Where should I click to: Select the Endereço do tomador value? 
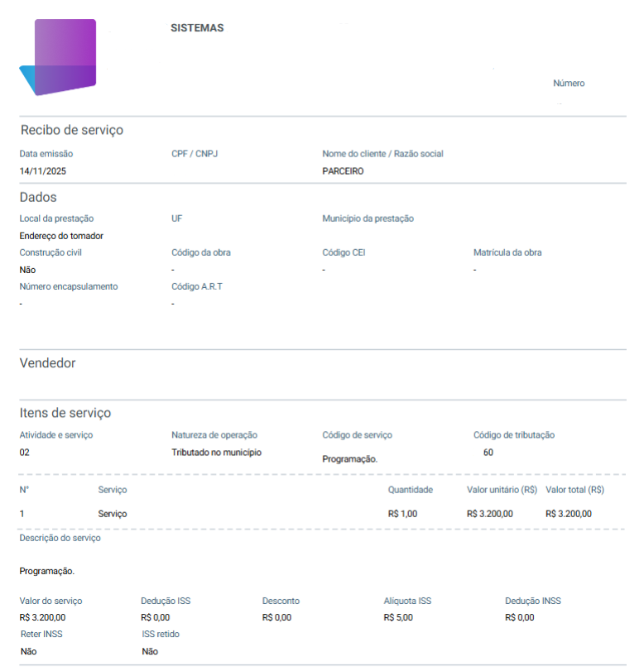(61, 236)
